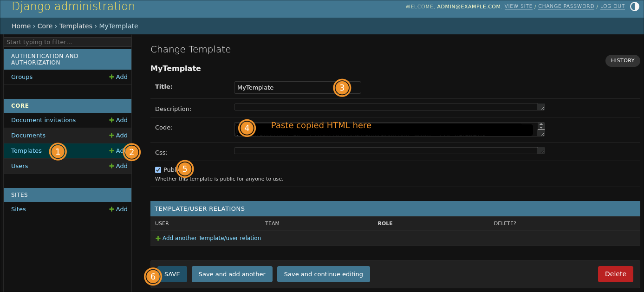Viewport: 644px width, 292px height.
Task: Open Documents model in the sidebar
Action: (x=28, y=136)
